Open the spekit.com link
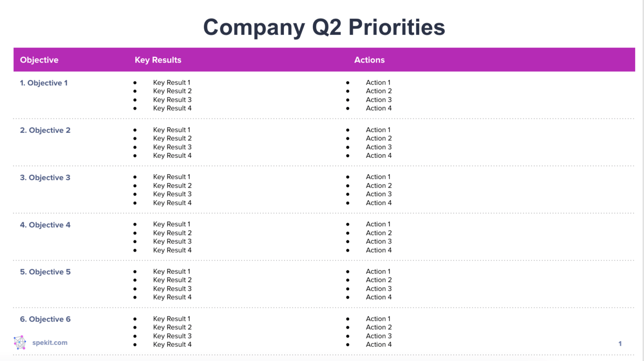Screen dimensions: 644x361 [x=50, y=343]
